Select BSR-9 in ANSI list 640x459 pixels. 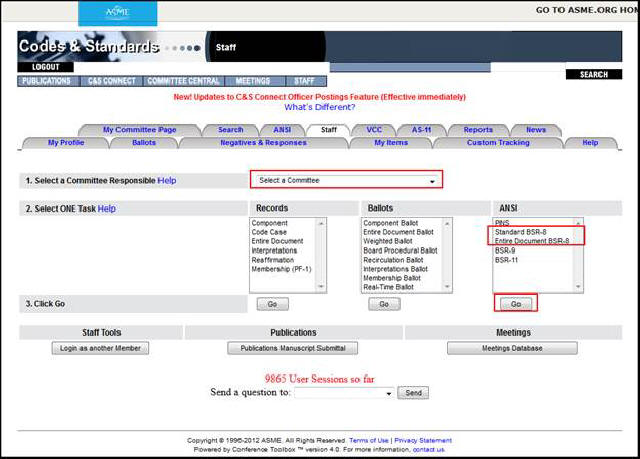click(x=505, y=251)
